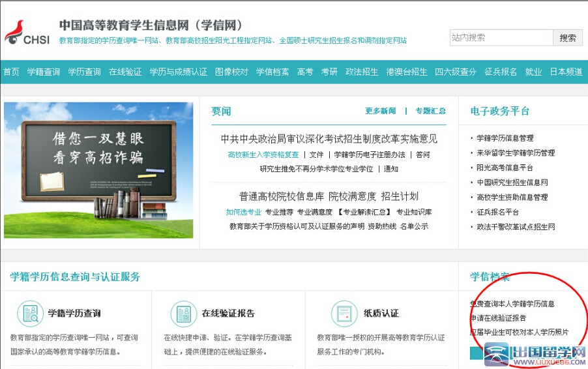Open 阳光高考信息平台 link
This screenshot has width=588, height=369.
click(505, 168)
